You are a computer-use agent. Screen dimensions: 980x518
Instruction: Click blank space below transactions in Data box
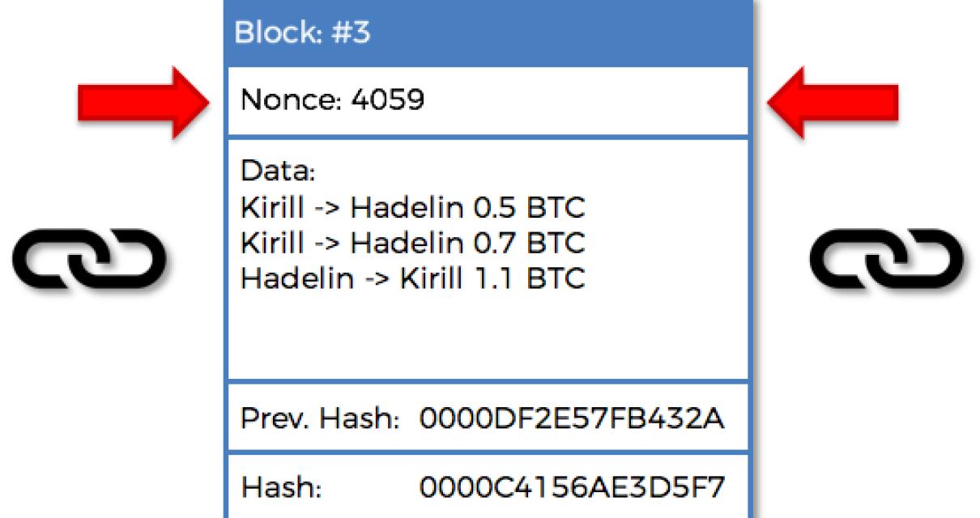[486, 340]
